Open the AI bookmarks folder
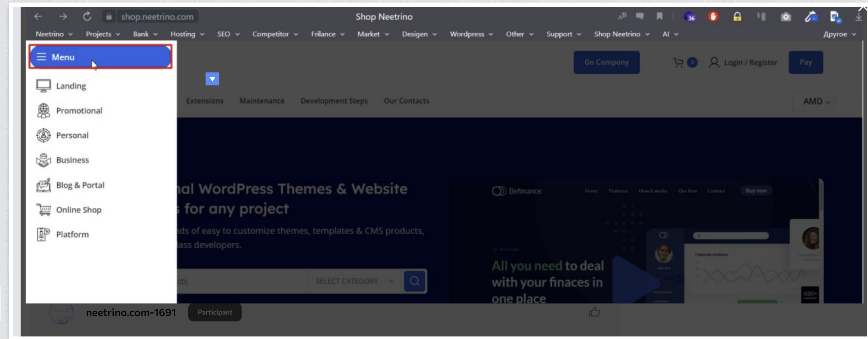 pyautogui.click(x=670, y=34)
